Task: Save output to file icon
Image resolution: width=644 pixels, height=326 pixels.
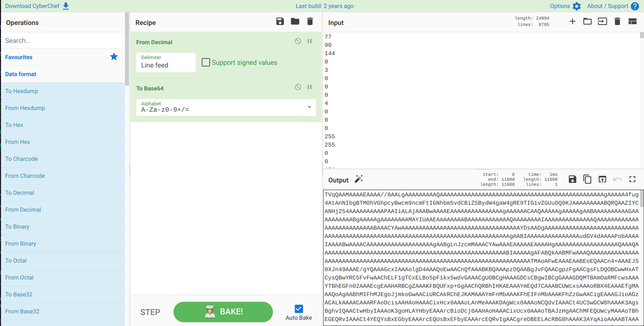Action: [573, 179]
